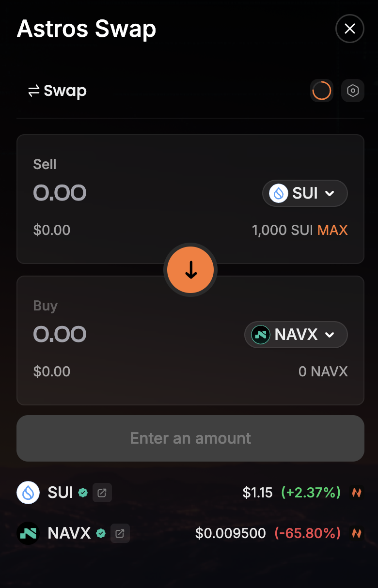378x588 pixels.
Task: Click the 1,000 SUI balance text
Action: [283, 230]
